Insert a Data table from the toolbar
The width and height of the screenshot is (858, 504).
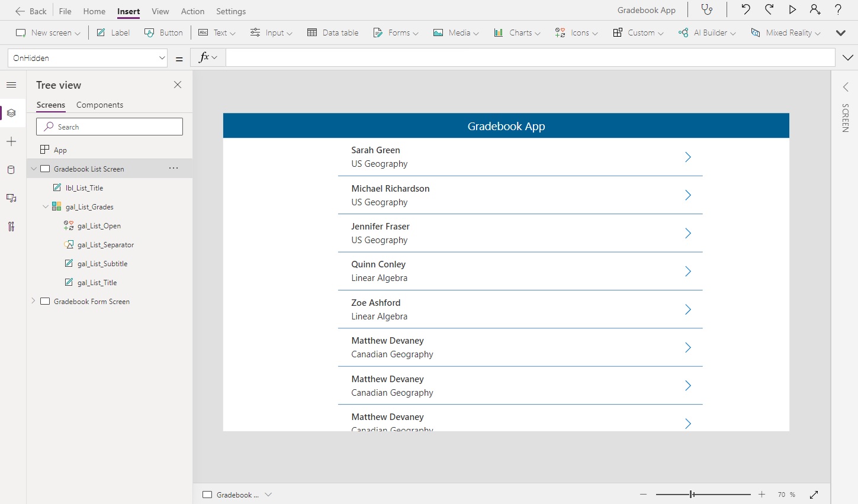pos(333,33)
